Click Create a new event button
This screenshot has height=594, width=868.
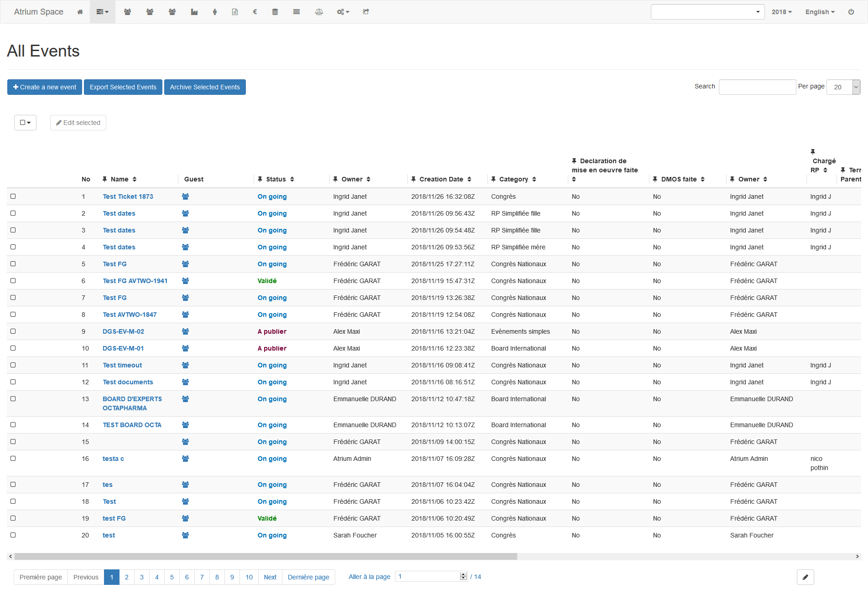tap(45, 87)
